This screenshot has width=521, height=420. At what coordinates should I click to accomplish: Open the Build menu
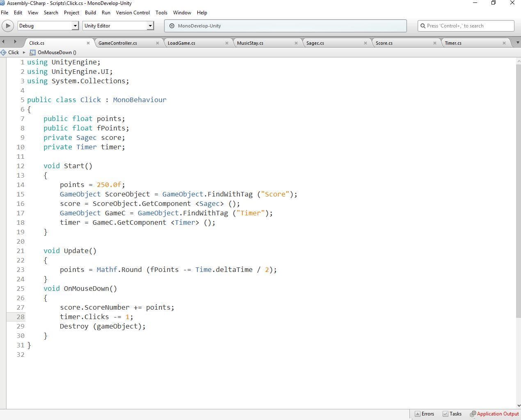coord(90,13)
